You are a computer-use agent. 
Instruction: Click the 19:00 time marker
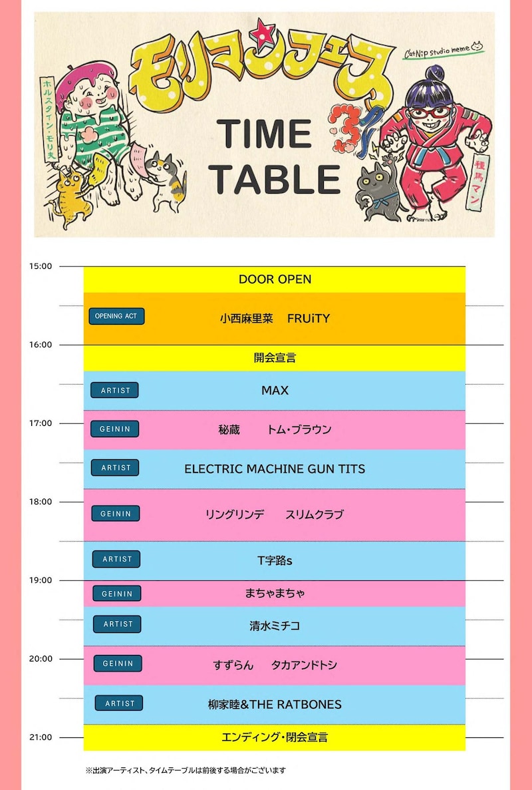click(41, 580)
